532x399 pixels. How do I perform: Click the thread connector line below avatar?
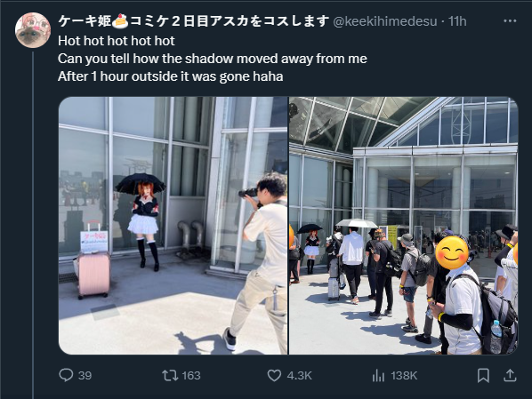[33, 225]
